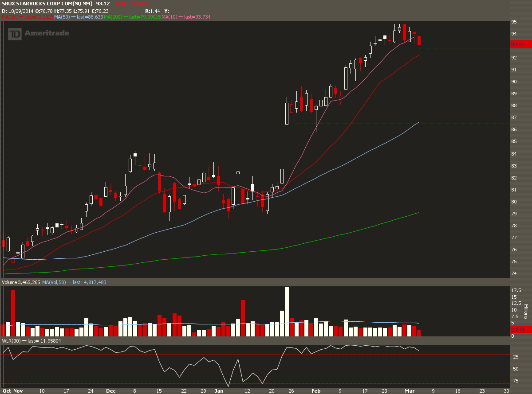Click the -75 WLR axis label

[x=515, y=381]
